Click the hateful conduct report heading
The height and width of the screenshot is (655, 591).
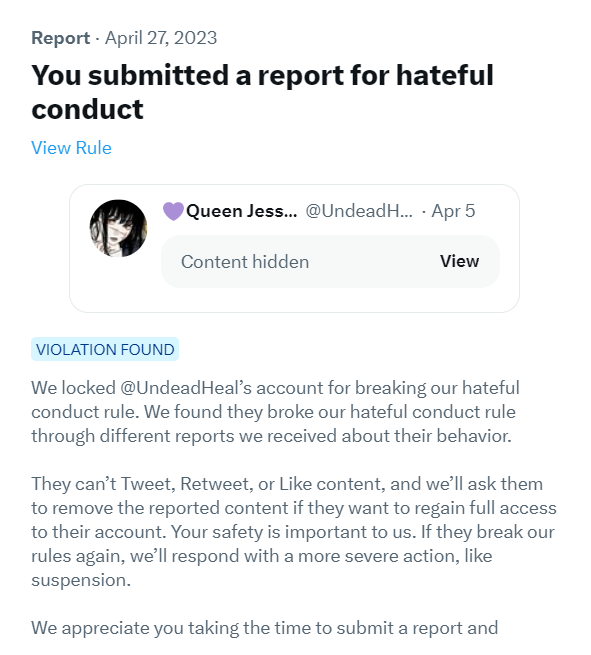point(262,92)
